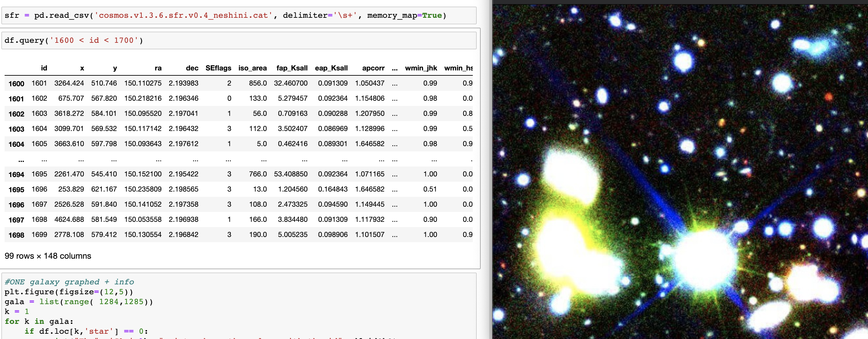Click fap_Ksall value 32.460700
The height and width of the screenshot is (339, 868).
291,83
